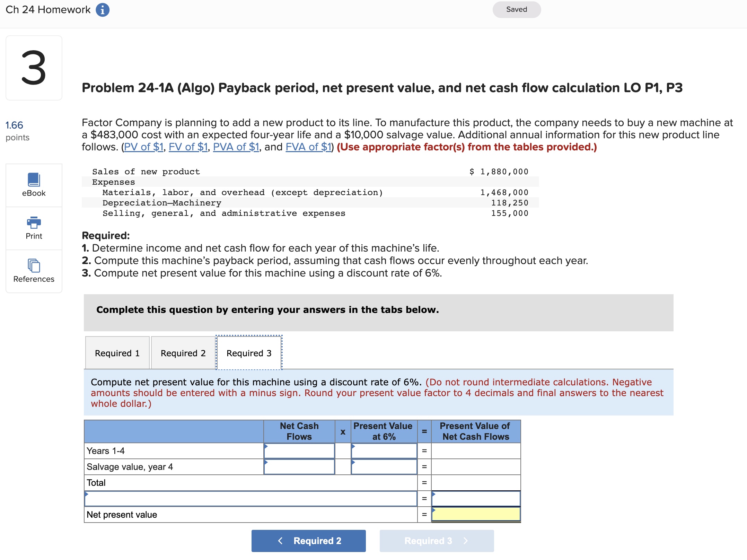The image size is (747, 560).
Task: Click the Print icon
Action: click(x=34, y=223)
